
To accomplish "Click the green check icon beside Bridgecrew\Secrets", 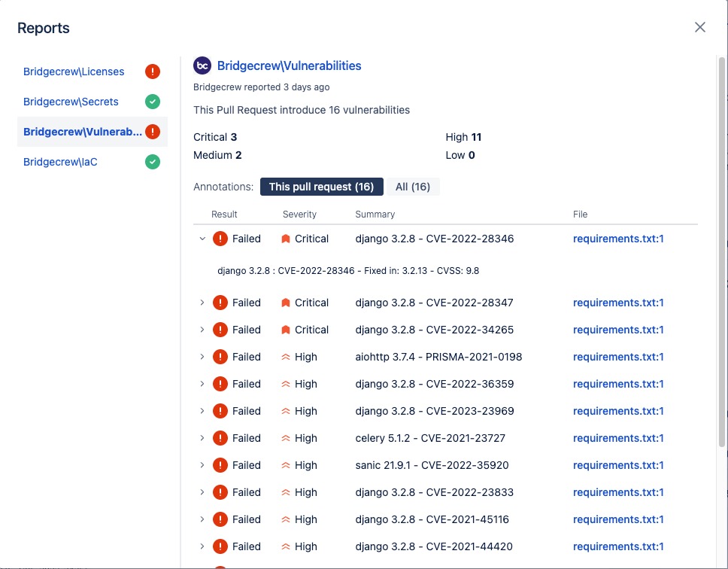I will pyautogui.click(x=152, y=102).
